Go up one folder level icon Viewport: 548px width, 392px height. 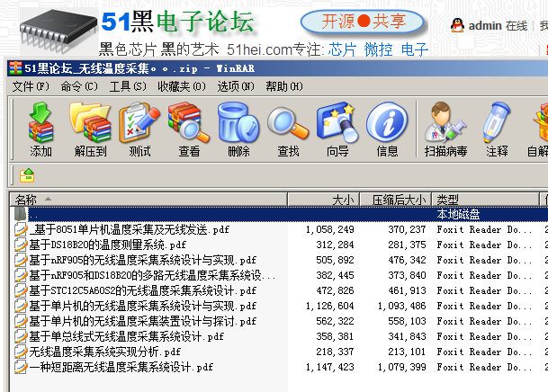point(27,175)
